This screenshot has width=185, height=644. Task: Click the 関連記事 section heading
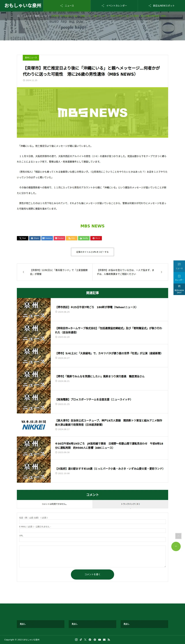[x=92, y=293]
